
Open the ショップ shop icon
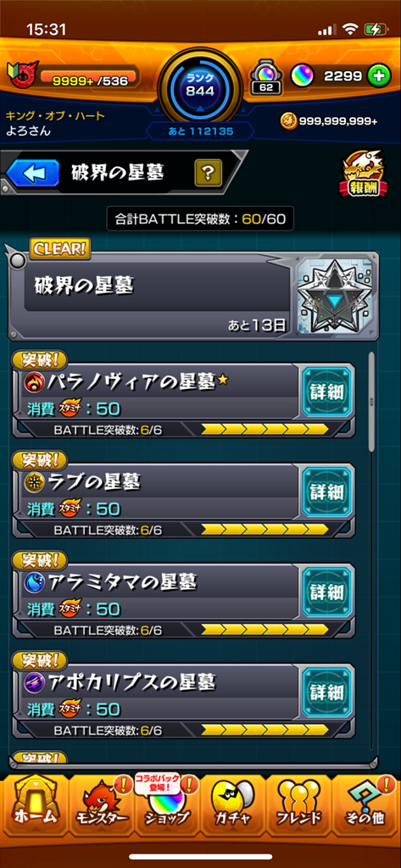click(x=166, y=806)
